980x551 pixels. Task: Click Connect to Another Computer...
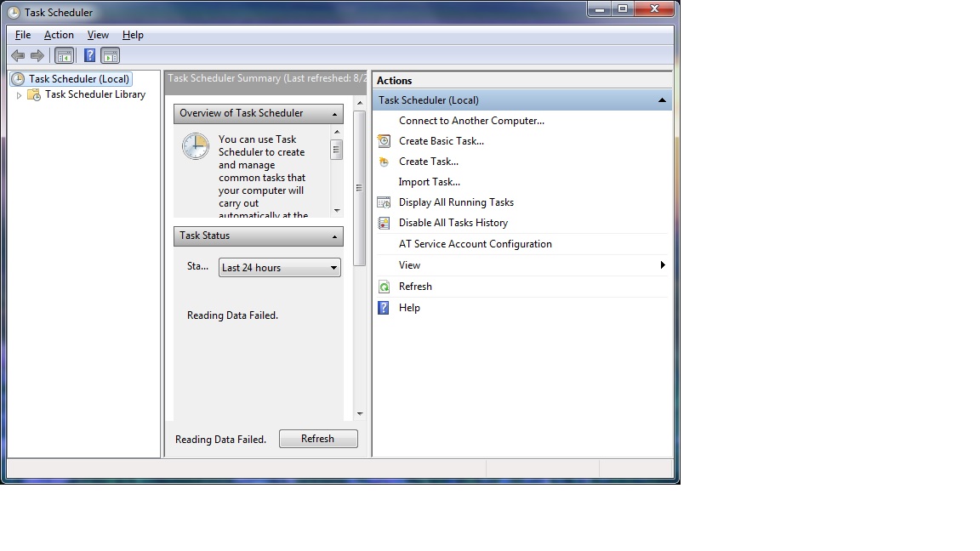coord(471,121)
